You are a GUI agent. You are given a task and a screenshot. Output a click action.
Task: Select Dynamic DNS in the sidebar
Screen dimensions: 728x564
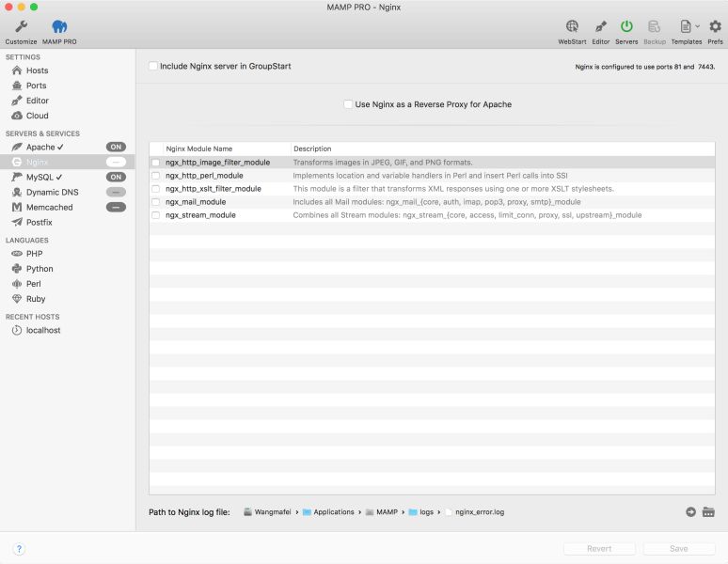53,192
